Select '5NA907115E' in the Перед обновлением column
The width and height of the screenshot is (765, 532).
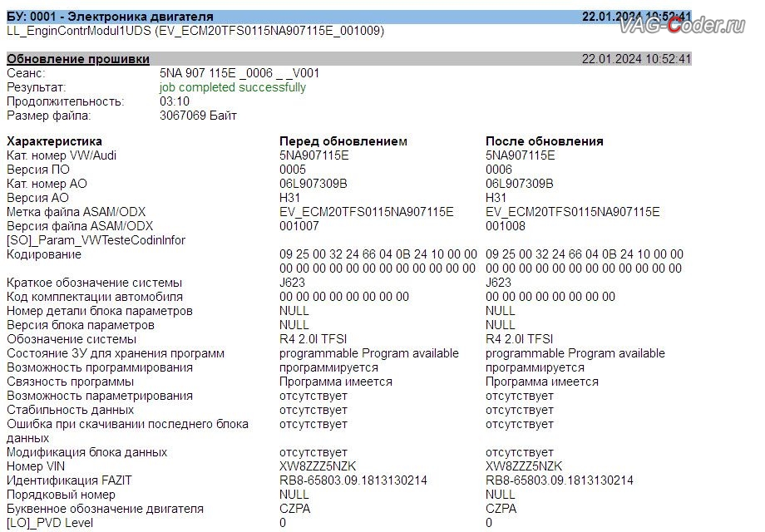tap(313, 155)
